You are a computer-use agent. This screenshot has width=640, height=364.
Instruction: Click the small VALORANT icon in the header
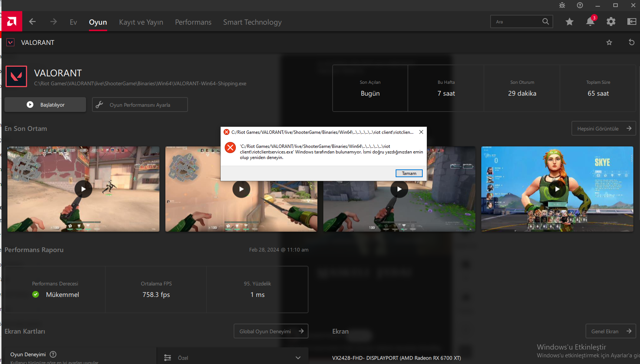(x=11, y=42)
